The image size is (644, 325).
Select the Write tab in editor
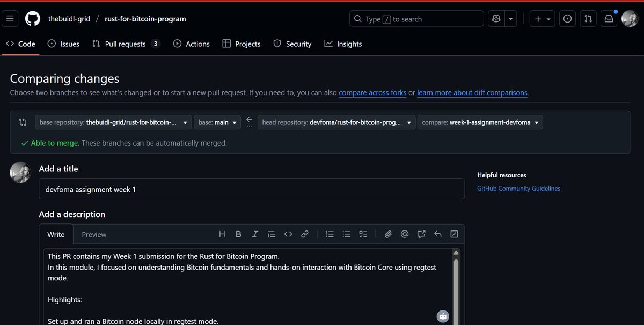(x=56, y=234)
